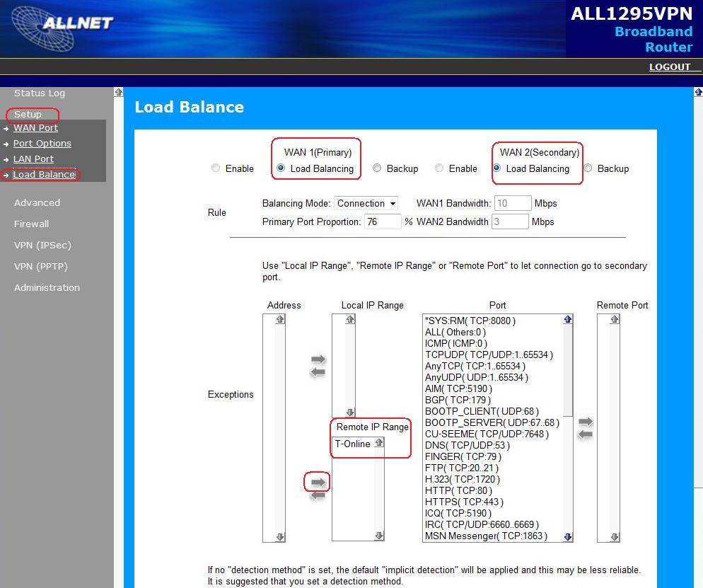The image size is (703, 588).
Task: Click Port list scroll-up arrow
Action: 568,319
